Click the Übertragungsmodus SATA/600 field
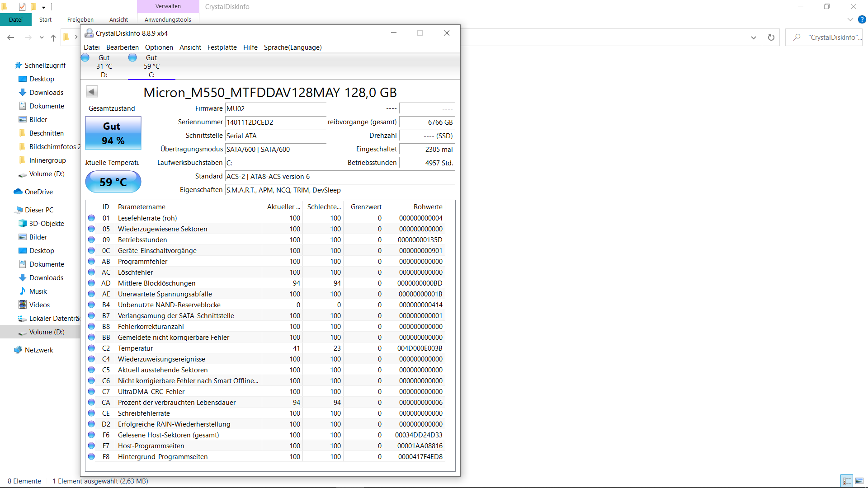This screenshot has height=488, width=868. click(276, 149)
